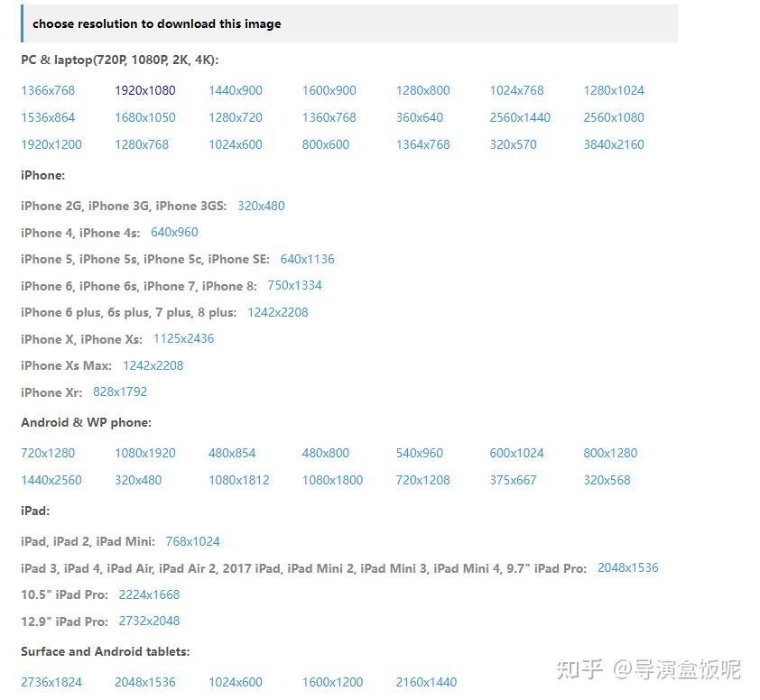
Task: Select the 1536x864 resolution link
Action: [x=48, y=117]
